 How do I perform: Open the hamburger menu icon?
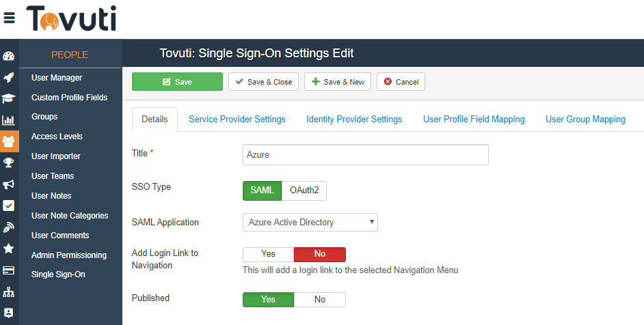coord(10,18)
